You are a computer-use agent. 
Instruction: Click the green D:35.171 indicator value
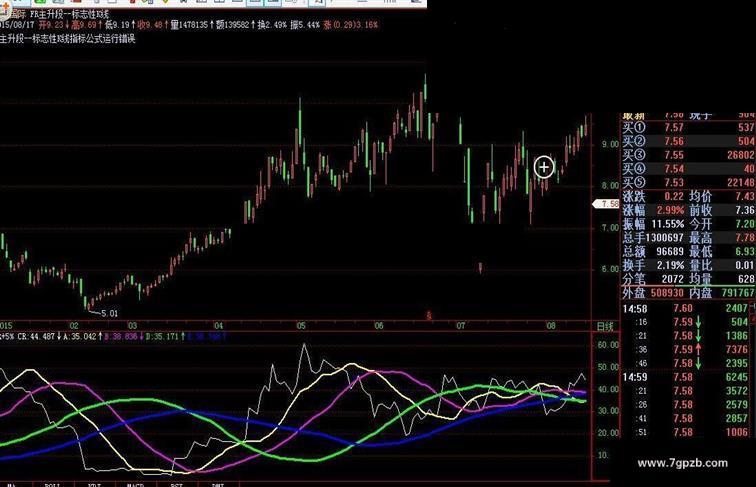pos(162,337)
